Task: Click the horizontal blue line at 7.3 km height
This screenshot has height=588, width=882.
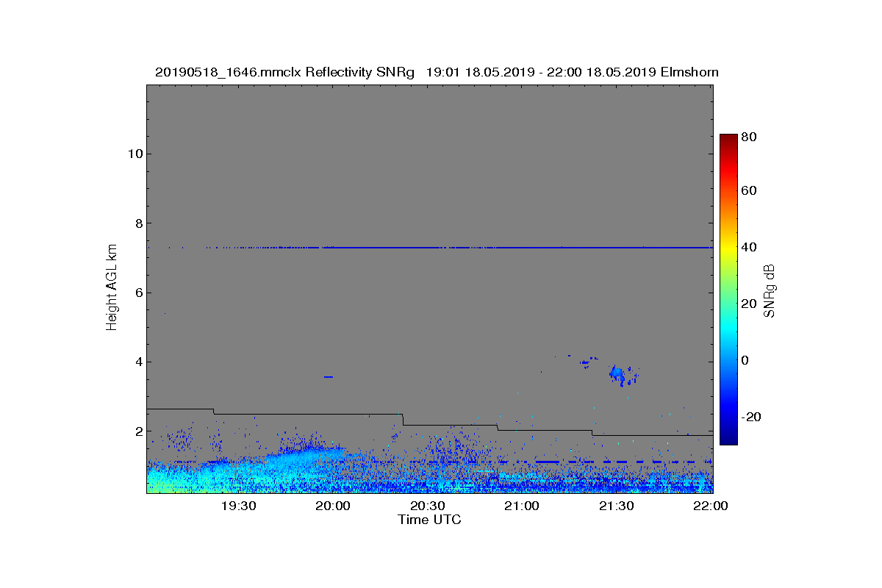Action: (430, 248)
